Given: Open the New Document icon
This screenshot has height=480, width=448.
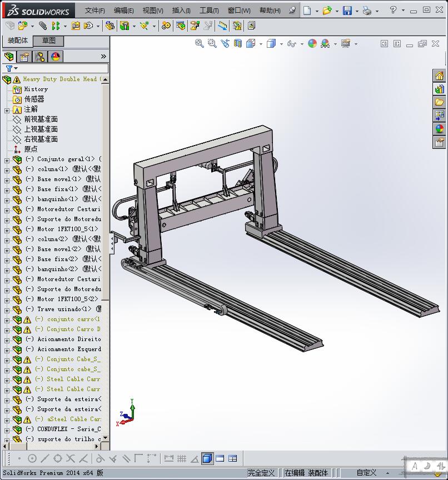Looking at the screenshot, I should coord(307,11).
